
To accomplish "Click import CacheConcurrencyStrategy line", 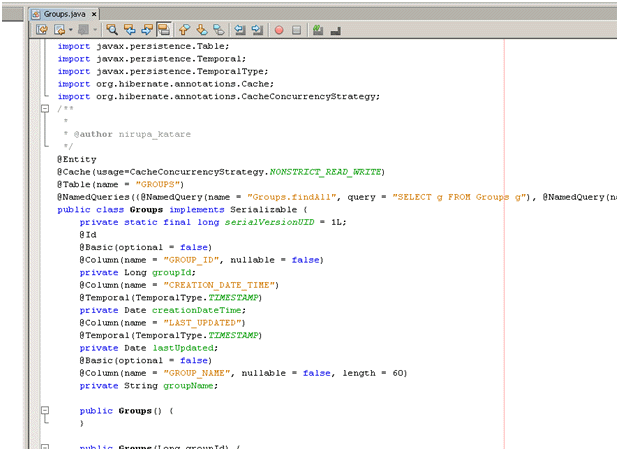I will [219, 96].
